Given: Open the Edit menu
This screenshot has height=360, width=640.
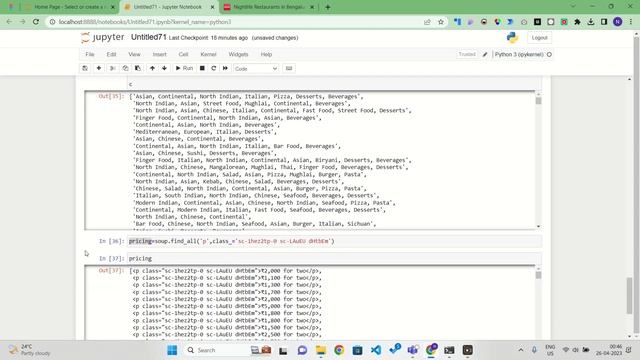Looking at the screenshot, I should pyautogui.click(x=111, y=54).
